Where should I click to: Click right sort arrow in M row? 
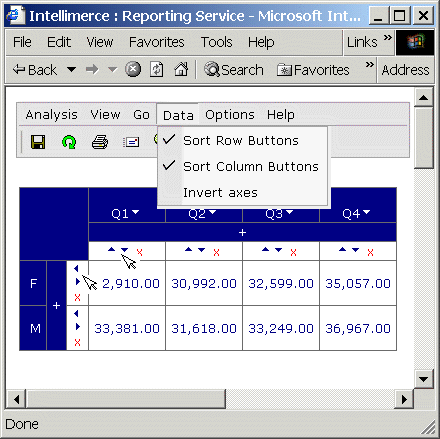pos(78,327)
